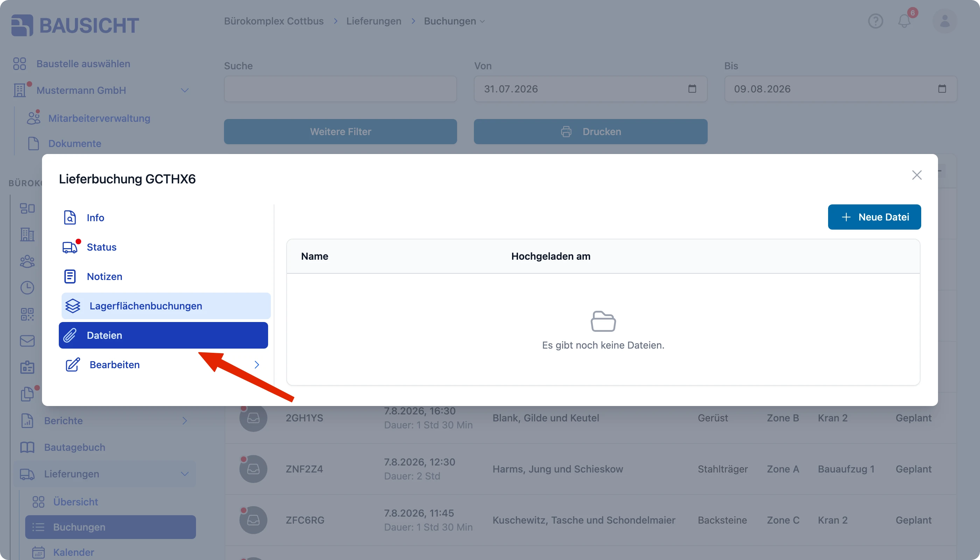The height and width of the screenshot is (560, 980).
Task: Click 'Kuschewitz, Tasche und Schondelmaier' cell
Action: (x=584, y=520)
